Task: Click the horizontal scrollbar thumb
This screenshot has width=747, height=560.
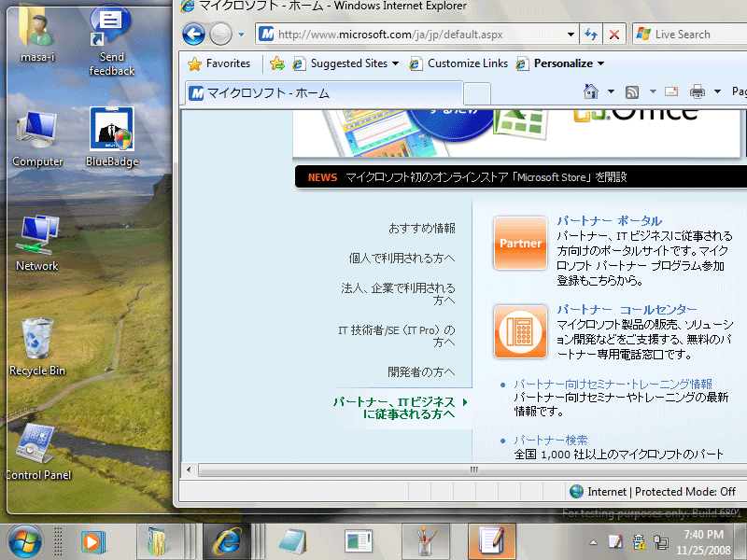Action: click(x=472, y=470)
